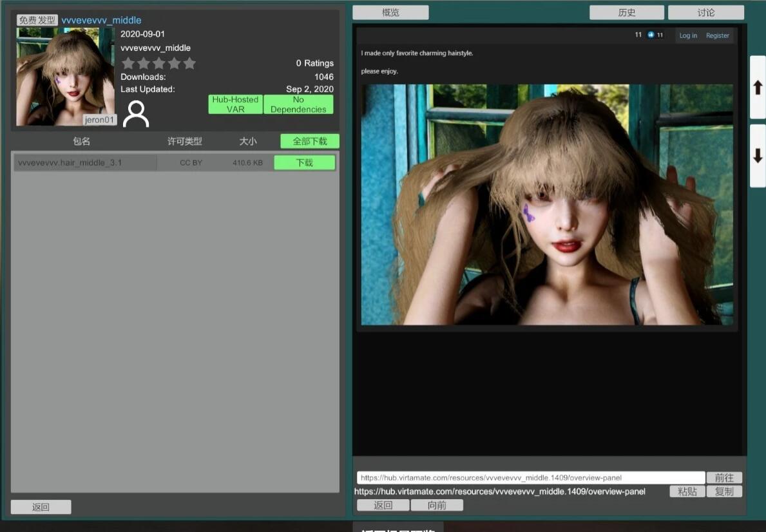
Task: Open the vvvevevvv_middle resource title link
Action: [101, 20]
